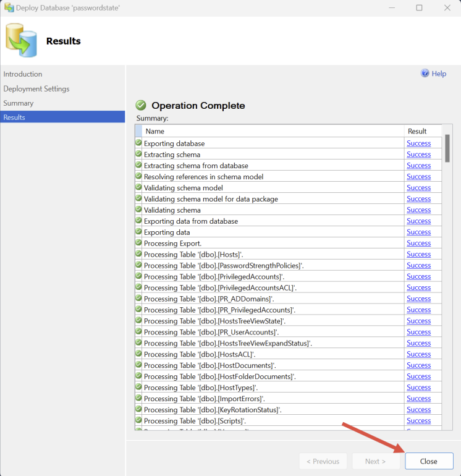Click green check icon beside Exporting database
This screenshot has height=476, width=461.
coord(138,143)
